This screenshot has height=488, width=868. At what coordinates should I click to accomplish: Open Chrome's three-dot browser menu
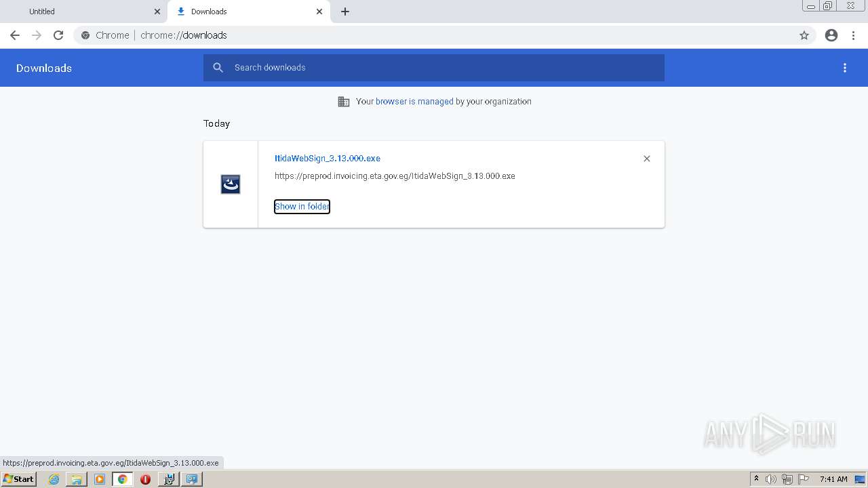(854, 35)
